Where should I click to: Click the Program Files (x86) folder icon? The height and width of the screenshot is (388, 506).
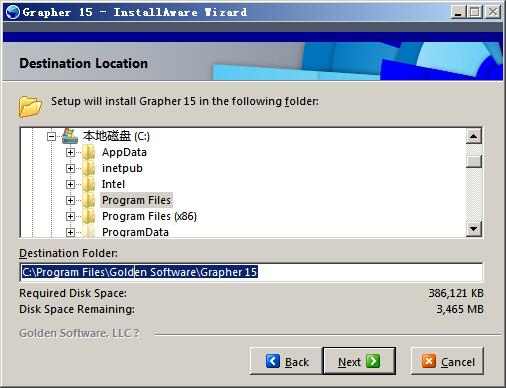89,216
